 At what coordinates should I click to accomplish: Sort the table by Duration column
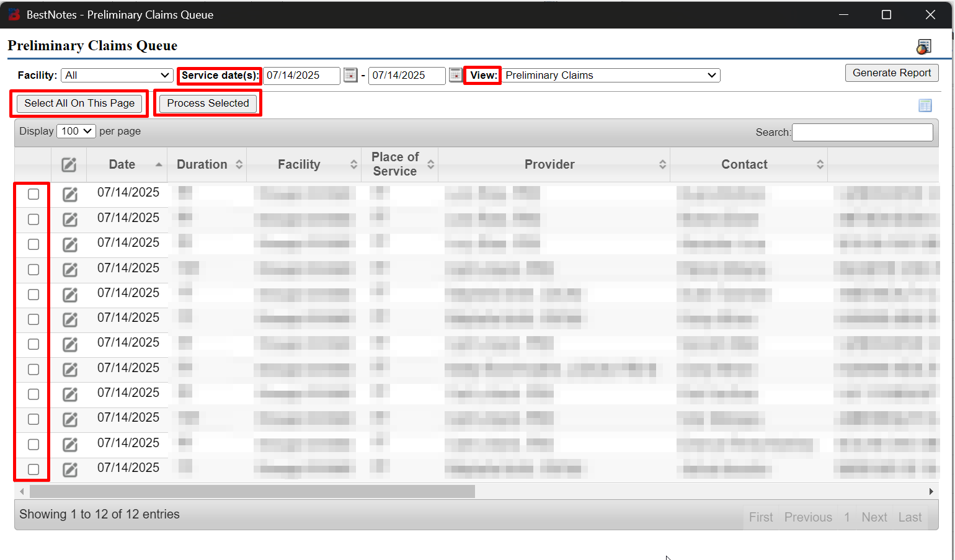pos(207,164)
